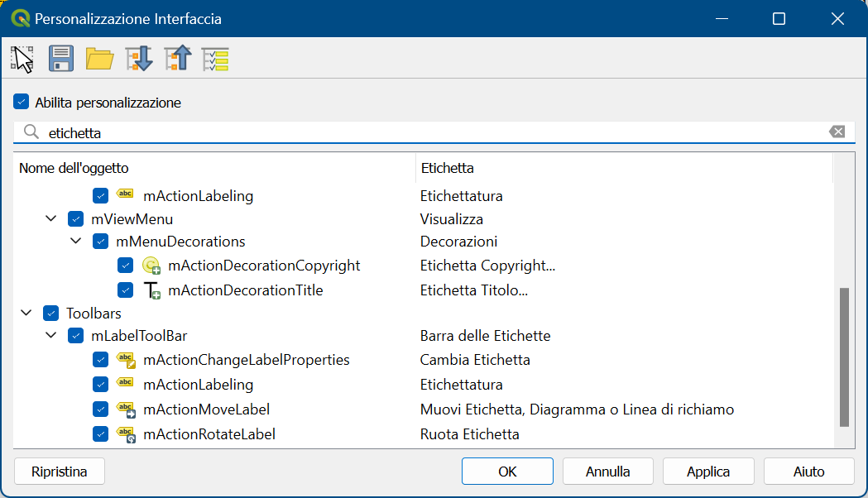868x498 pixels.
Task: Click the QGIS logo in title bar
Action: click(21, 18)
